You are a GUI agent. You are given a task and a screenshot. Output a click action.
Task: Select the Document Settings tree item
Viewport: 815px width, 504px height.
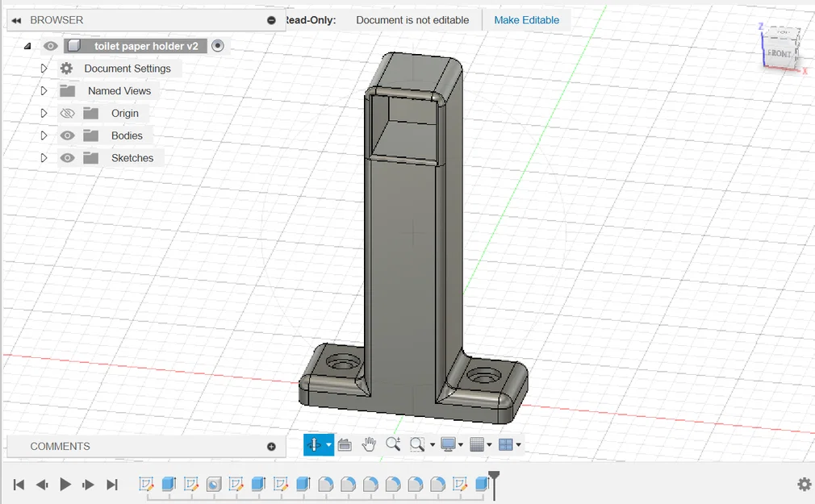(127, 69)
